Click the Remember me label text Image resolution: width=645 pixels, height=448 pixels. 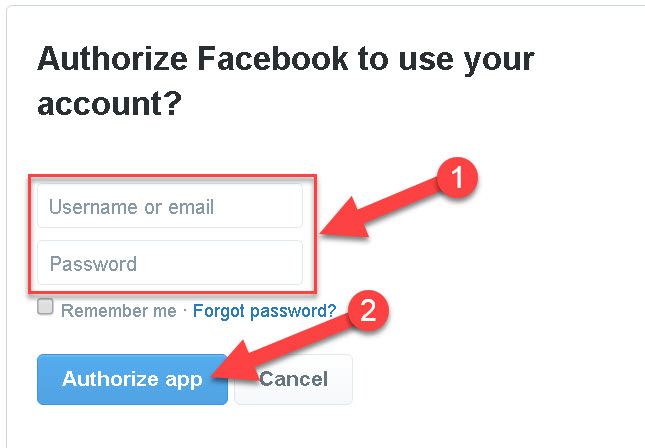tap(118, 311)
